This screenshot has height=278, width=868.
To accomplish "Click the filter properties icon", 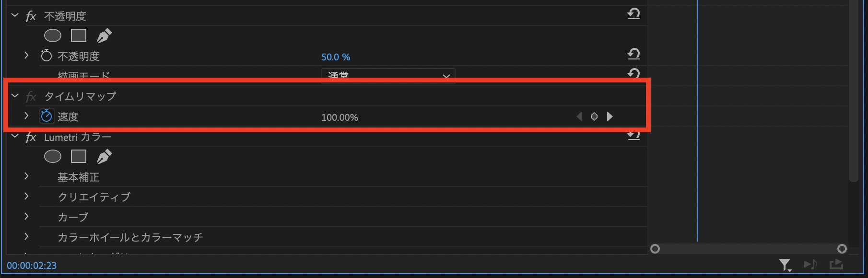I will [785, 264].
